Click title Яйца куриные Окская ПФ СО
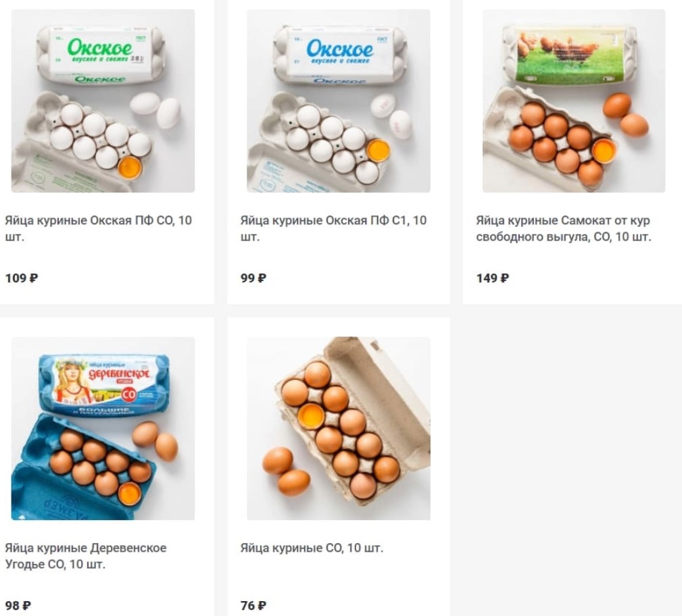Image resolution: width=682 pixels, height=616 pixels. 99,229
